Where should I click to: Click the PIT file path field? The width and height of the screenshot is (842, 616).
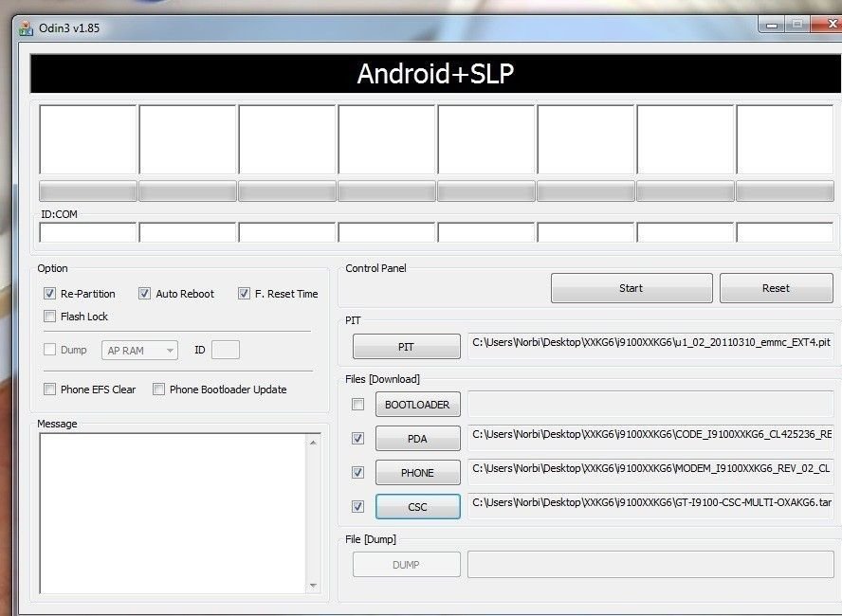tap(650, 346)
